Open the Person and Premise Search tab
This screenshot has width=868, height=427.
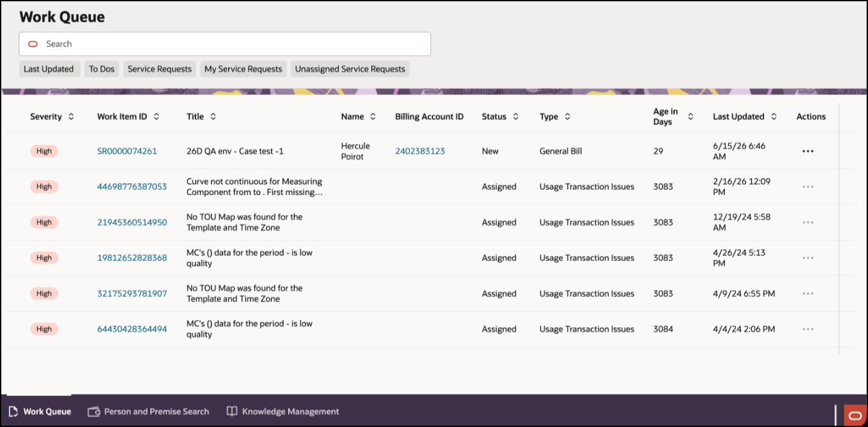click(x=148, y=412)
